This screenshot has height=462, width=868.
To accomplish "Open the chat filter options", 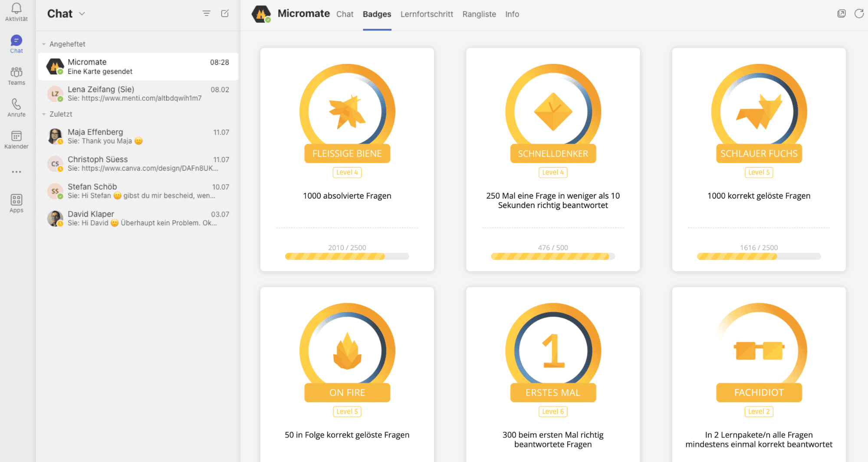I will 207,13.
